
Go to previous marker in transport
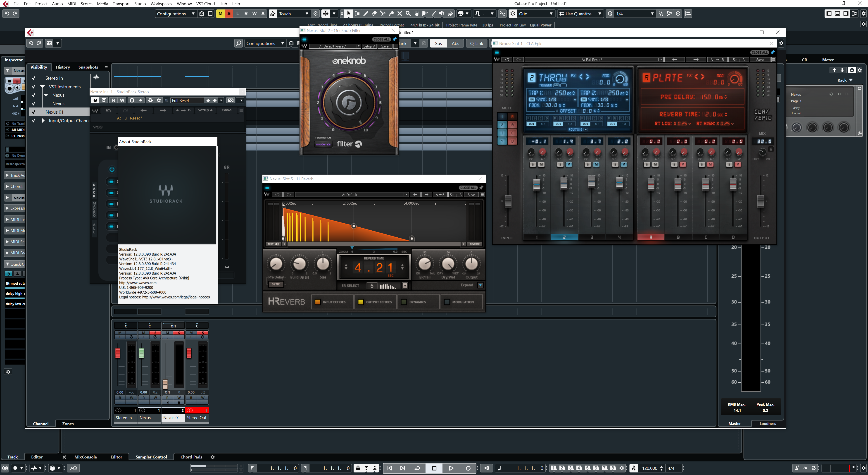390,468
